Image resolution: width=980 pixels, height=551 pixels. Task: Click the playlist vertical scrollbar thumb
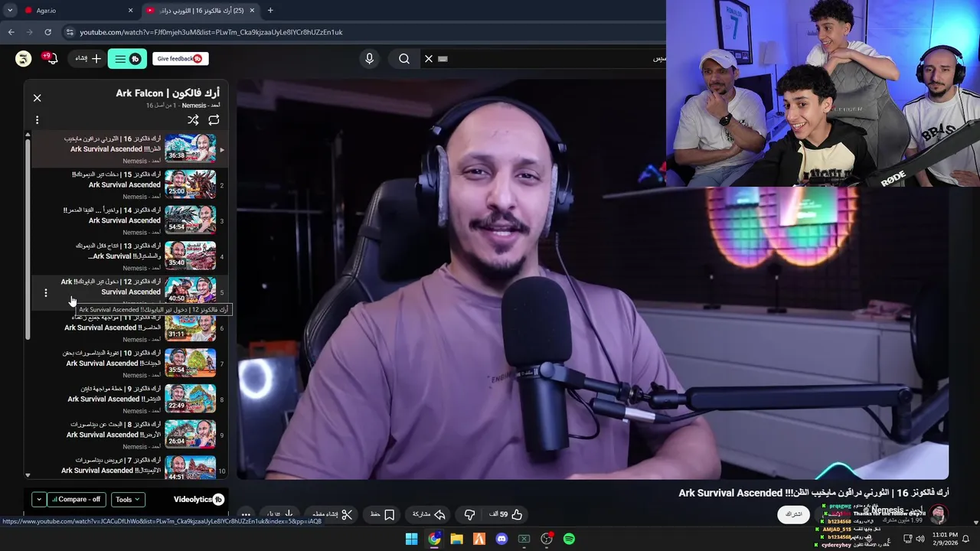(28, 239)
